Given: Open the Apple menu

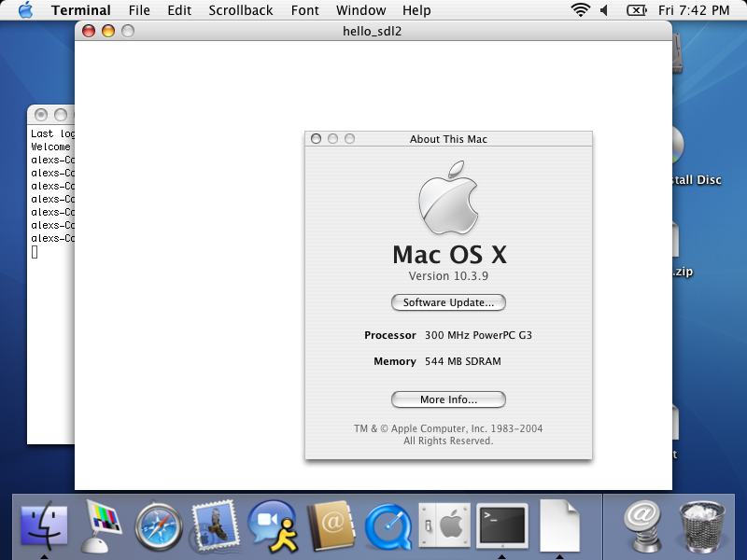Looking at the screenshot, I should (x=26, y=10).
